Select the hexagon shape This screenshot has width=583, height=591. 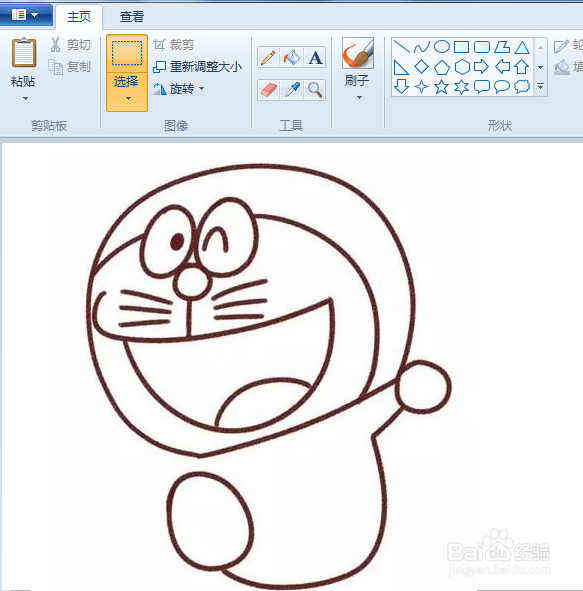[x=462, y=67]
